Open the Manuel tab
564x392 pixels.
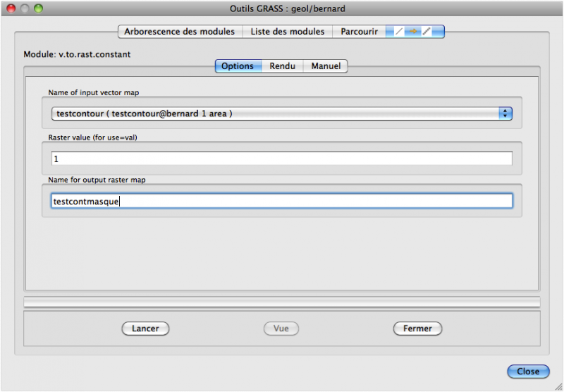(326, 66)
